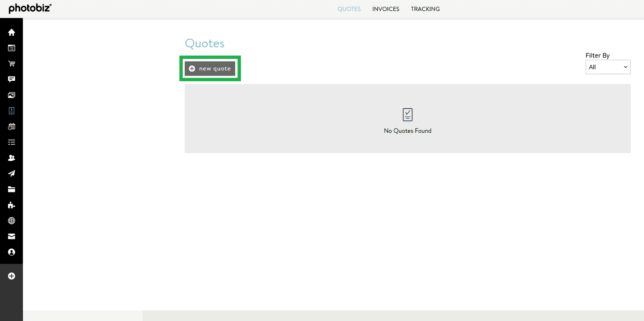Open the account profile icon

(x=12, y=252)
